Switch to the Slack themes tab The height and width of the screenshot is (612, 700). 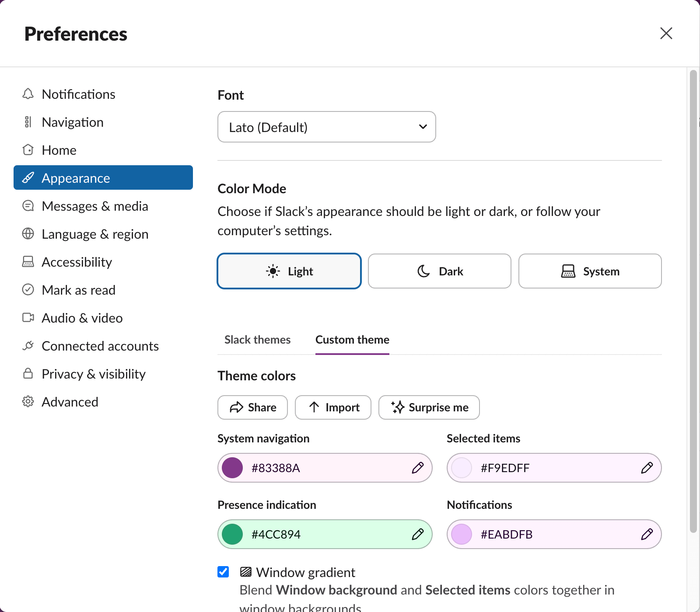pyautogui.click(x=257, y=340)
